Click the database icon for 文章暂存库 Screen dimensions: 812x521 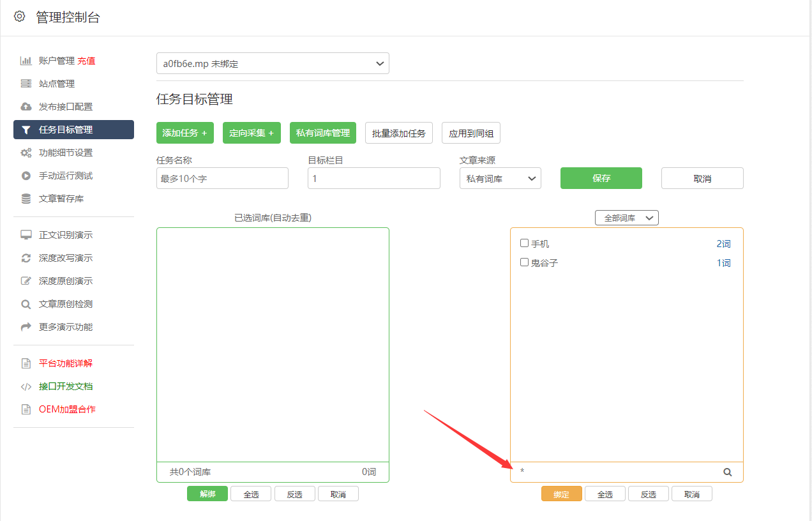tap(26, 199)
